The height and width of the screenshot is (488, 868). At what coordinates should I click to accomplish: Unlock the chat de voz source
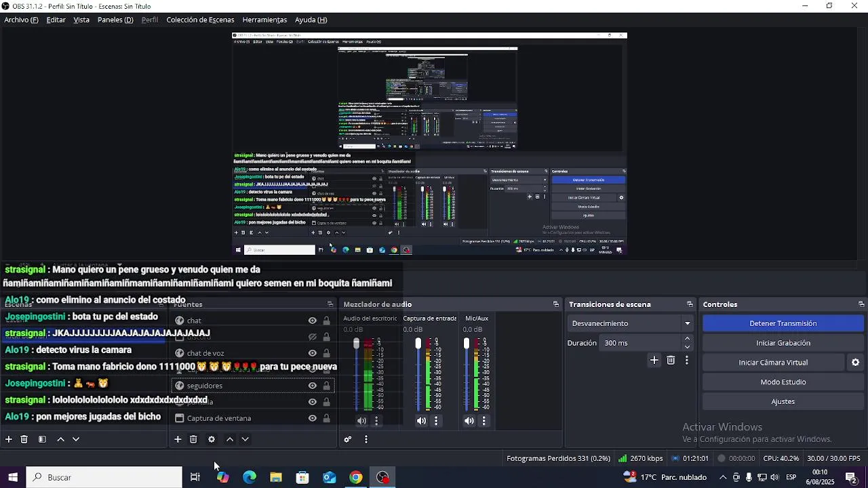(x=326, y=353)
